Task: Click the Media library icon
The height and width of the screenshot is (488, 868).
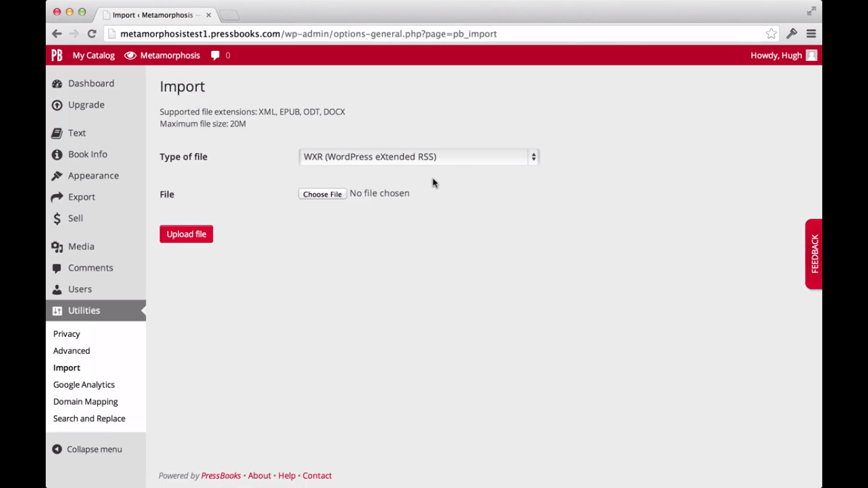Action: coord(57,246)
